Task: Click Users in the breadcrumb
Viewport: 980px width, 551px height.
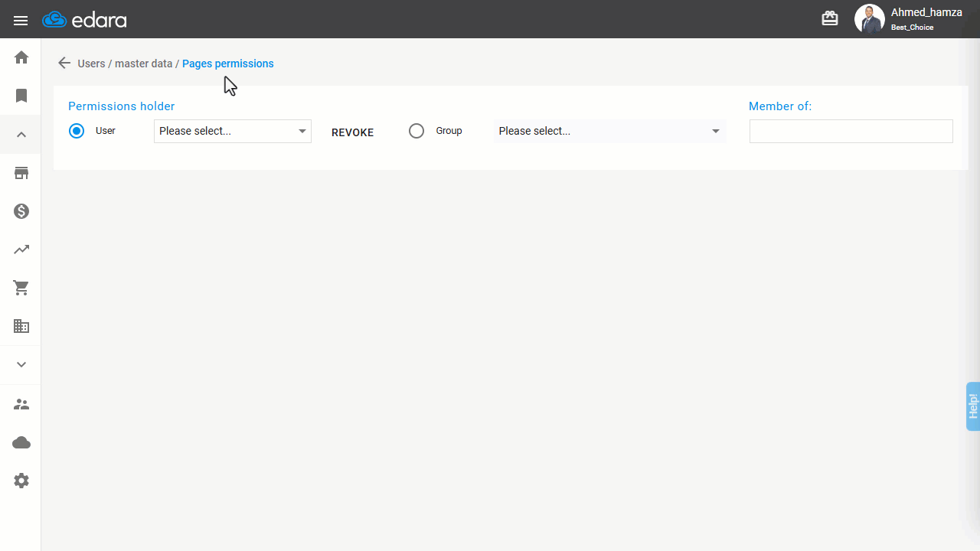Action: point(91,64)
